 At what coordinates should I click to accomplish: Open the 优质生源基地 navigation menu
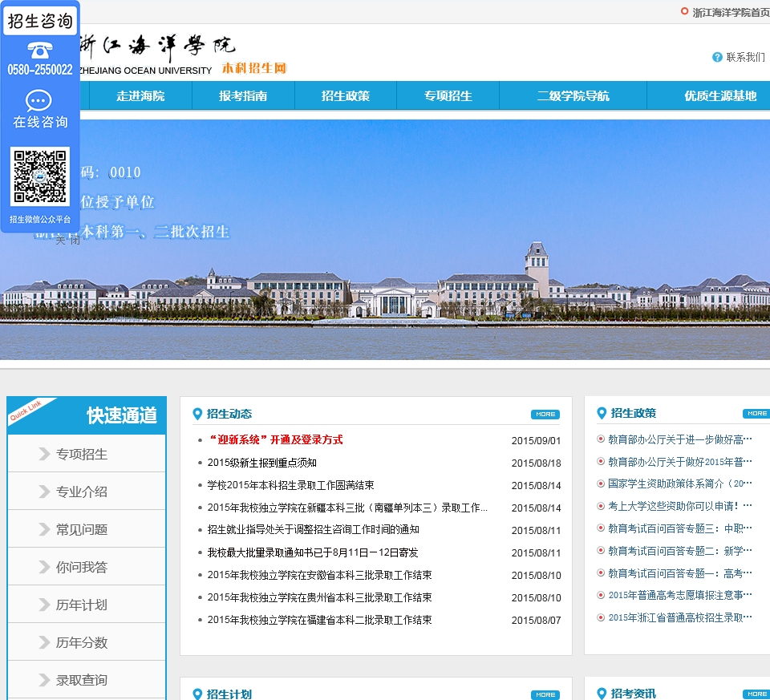pyautogui.click(x=719, y=95)
